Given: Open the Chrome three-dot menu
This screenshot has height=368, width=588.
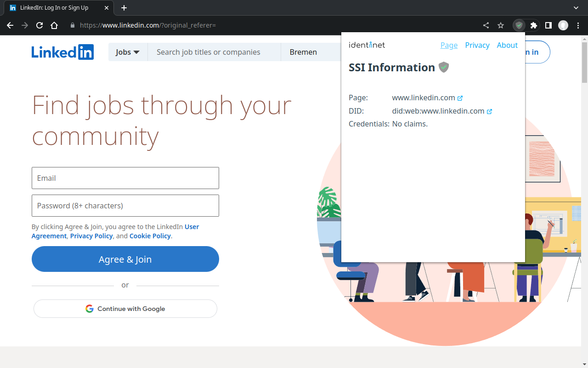Looking at the screenshot, I should point(578,25).
